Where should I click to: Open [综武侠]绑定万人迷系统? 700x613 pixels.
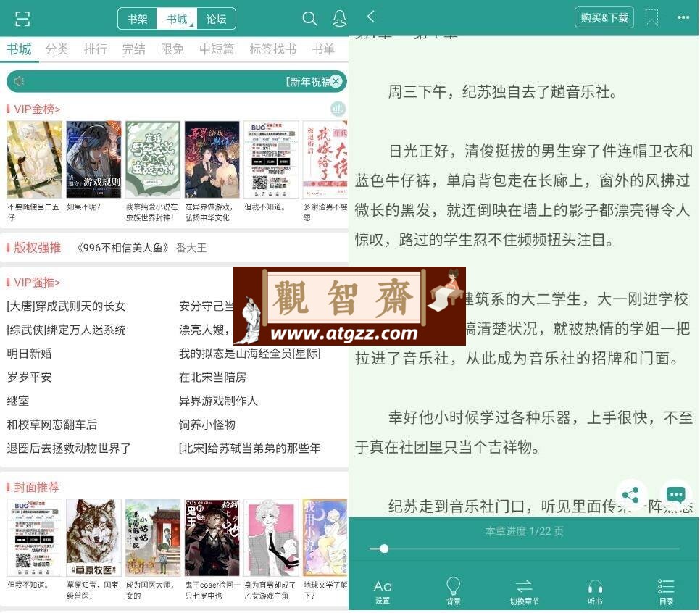coord(66,330)
